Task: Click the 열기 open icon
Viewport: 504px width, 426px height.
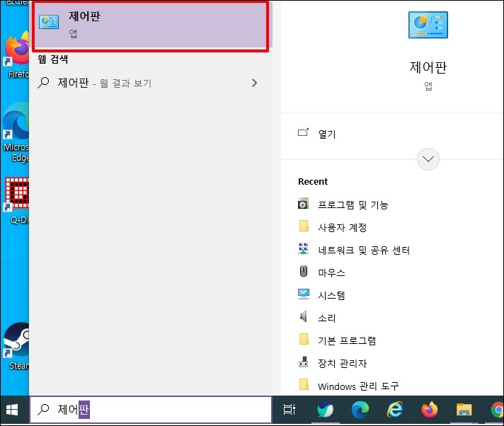Action: 303,132
